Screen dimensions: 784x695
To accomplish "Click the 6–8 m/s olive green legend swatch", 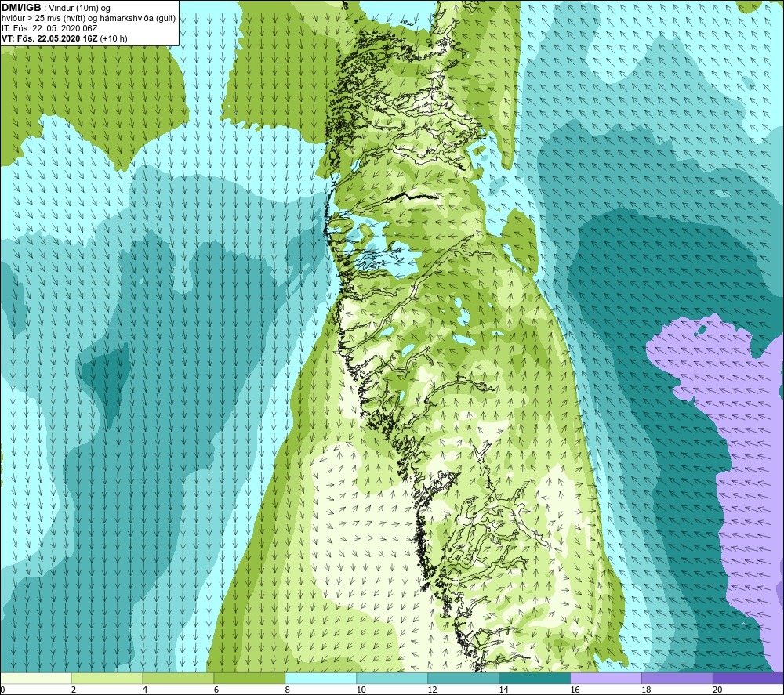I will click(x=249, y=678).
